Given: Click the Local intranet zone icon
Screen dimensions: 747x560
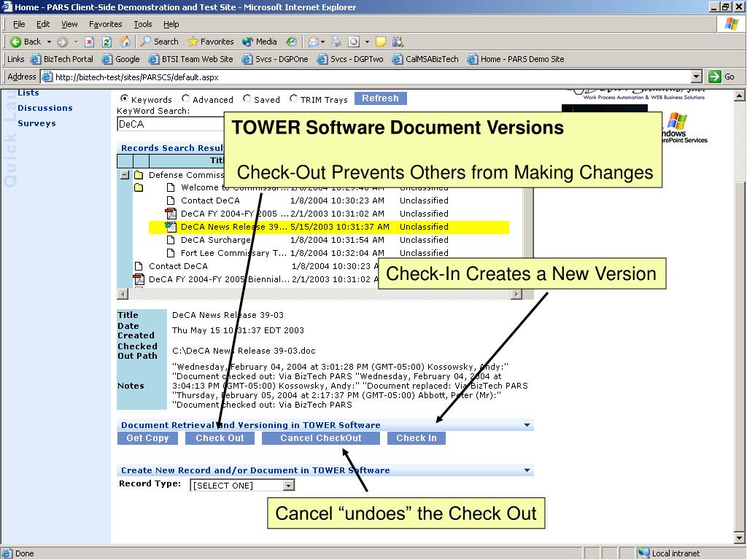Looking at the screenshot, I should pyautogui.click(x=643, y=553).
